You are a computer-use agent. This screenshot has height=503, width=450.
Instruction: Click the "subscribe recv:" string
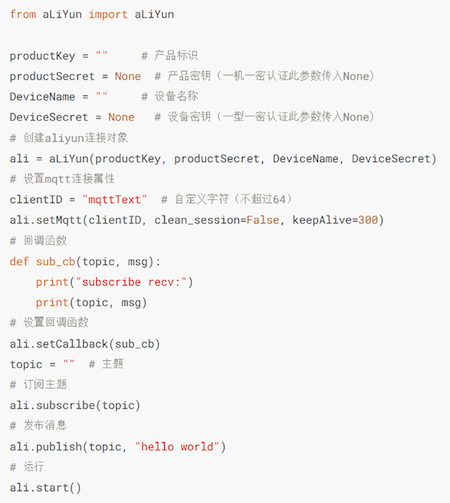click(131, 282)
